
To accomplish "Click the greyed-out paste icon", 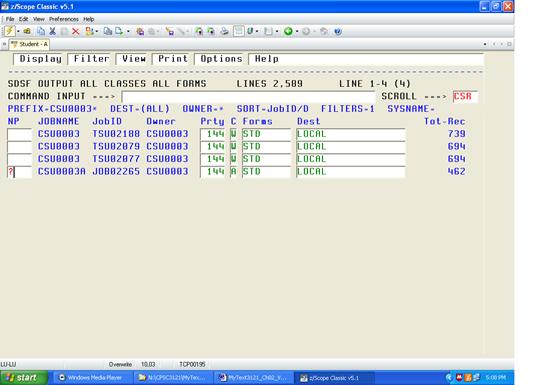I will (64, 32).
